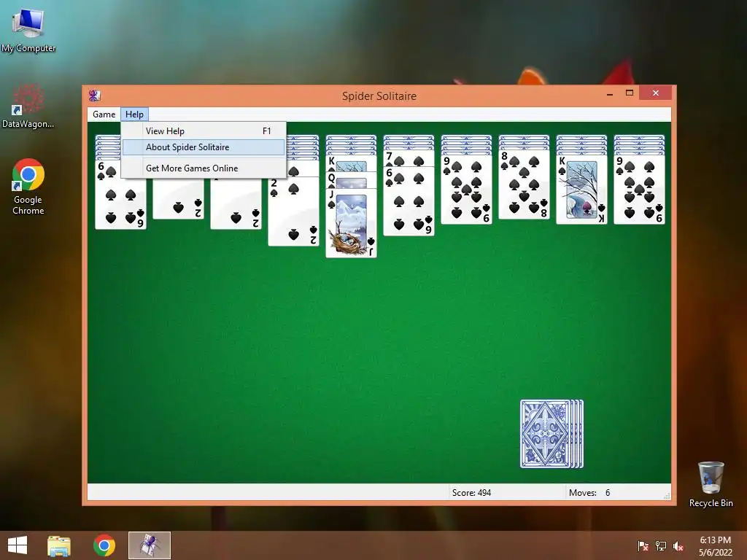Select the 9 of spades in sixth column
The width and height of the screenshot is (747, 560).
pos(466,190)
